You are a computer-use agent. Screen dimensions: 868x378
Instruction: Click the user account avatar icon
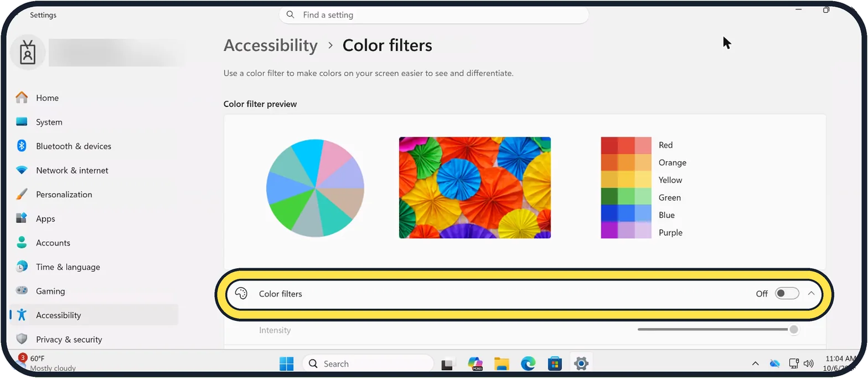(x=28, y=52)
